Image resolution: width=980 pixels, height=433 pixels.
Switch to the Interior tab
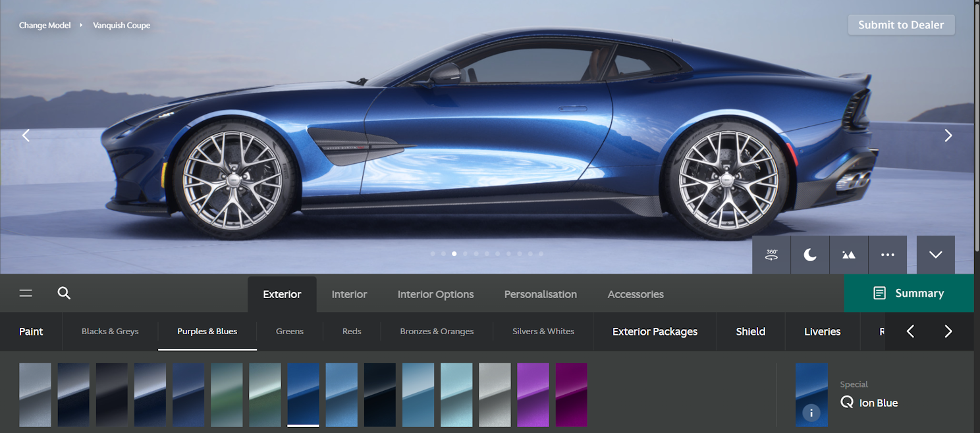pyautogui.click(x=349, y=294)
